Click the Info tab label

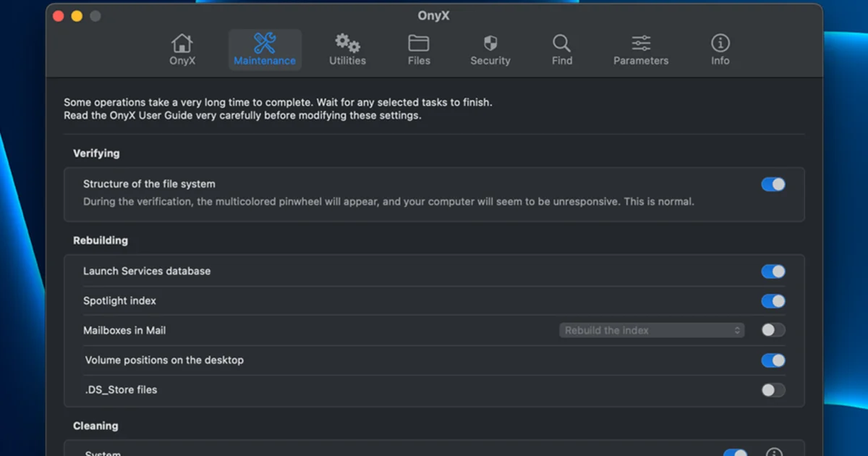tap(720, 61)
